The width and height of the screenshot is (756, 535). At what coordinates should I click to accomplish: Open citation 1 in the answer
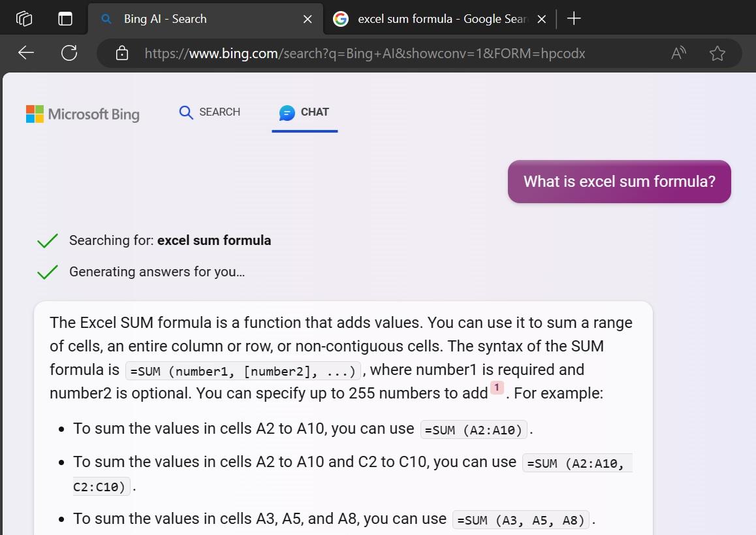(497, 388)
